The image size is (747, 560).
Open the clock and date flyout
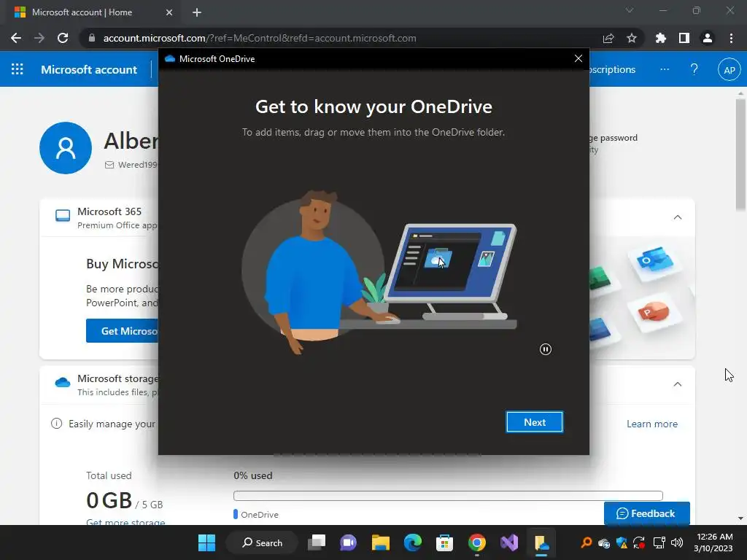pyautogui.click(x=713, y=542)
